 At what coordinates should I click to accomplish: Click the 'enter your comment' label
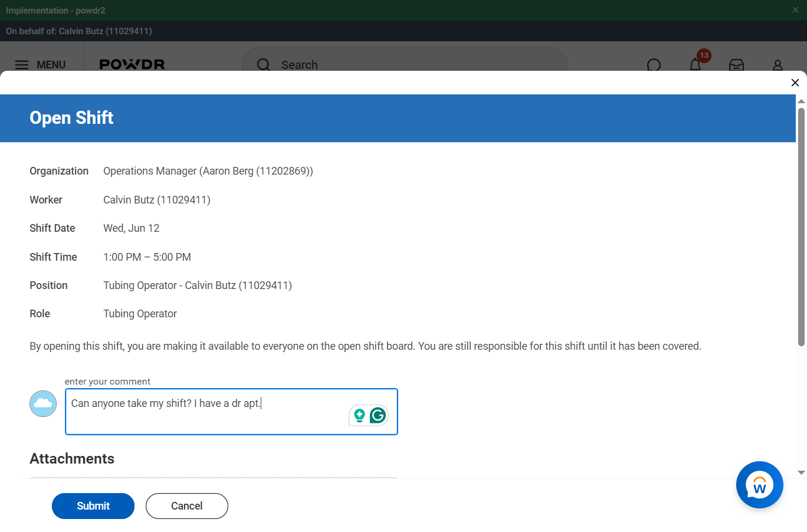[x=107, y=382]
